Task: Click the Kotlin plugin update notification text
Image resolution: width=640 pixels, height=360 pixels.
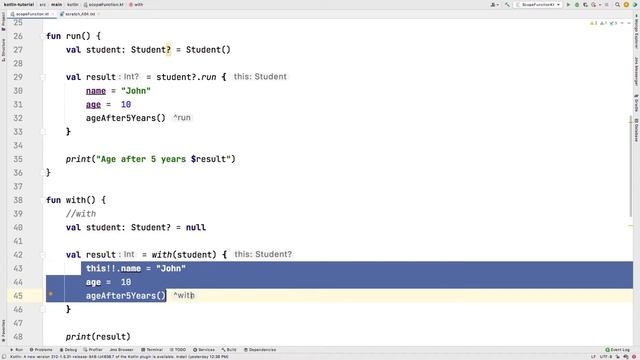Action: 119,357
